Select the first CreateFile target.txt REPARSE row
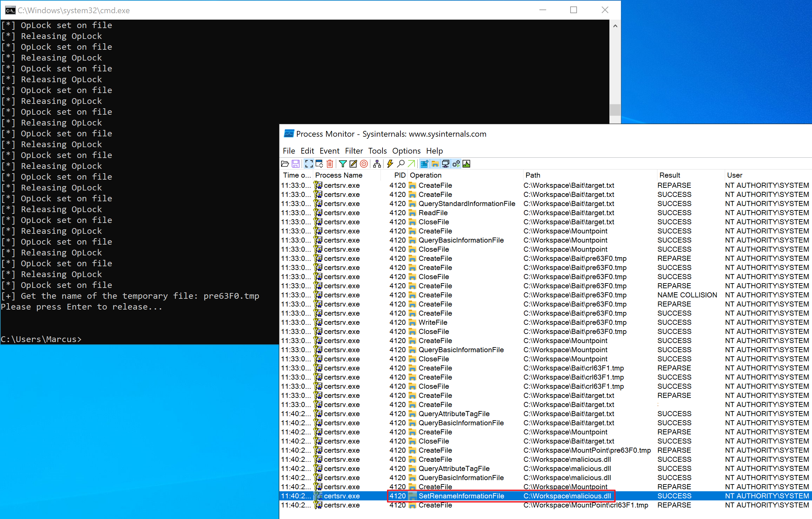812x519 pixels. [545, 185]
